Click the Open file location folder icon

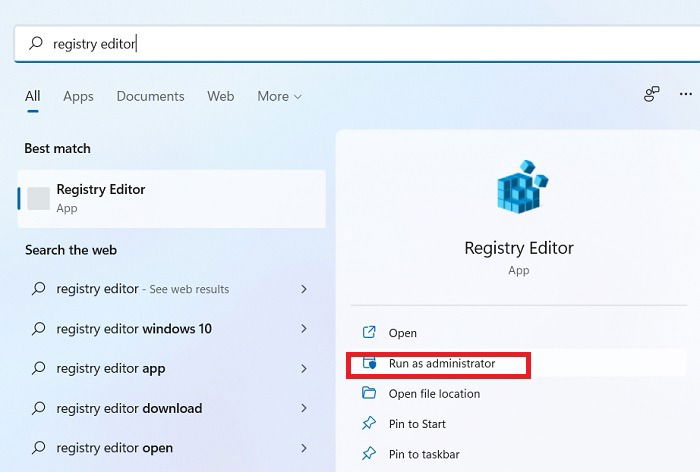tap(369, 393)
